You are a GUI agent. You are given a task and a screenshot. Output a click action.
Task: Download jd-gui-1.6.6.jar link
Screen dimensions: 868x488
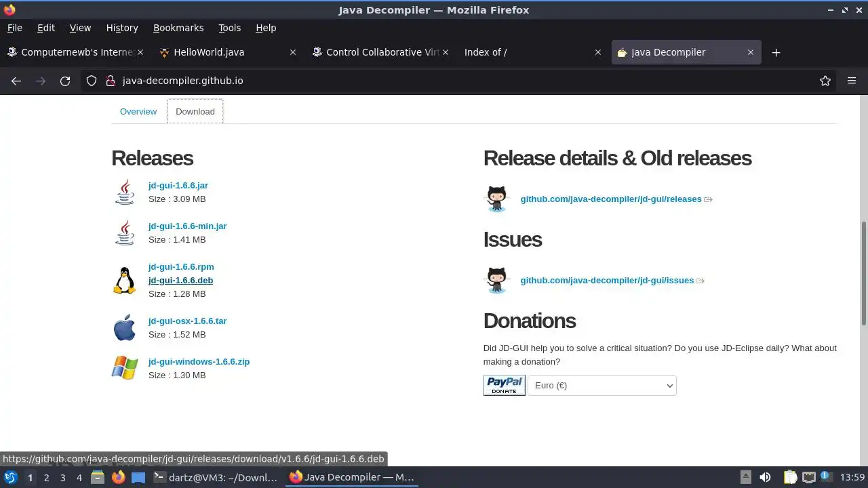178,185
